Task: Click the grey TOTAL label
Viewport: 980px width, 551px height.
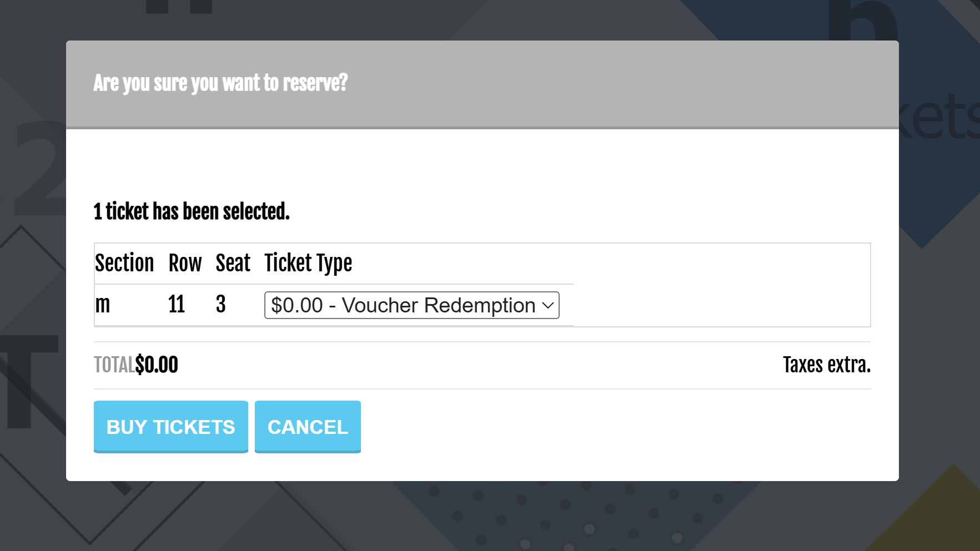Action: click(x=114, y=365)
